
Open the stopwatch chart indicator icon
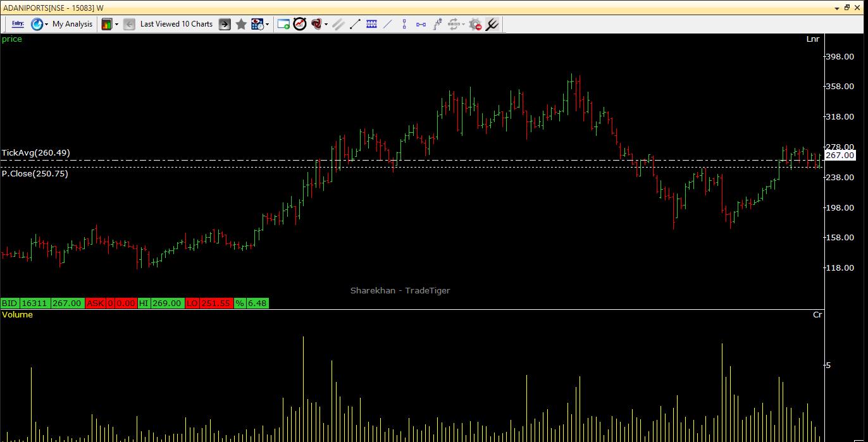(x=300, y=24)
